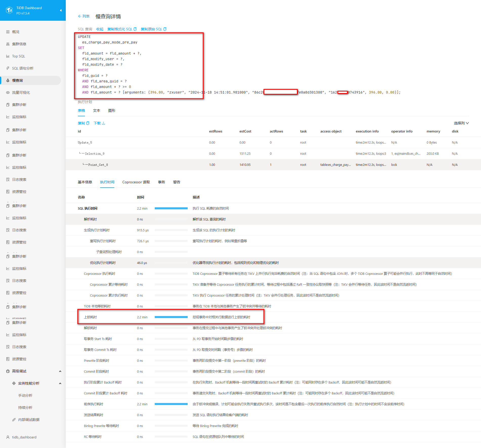Image resolution: width=481 pixels, height=448 pixels.
Task: Select the Update_5 plan row
Action: pos(273,143)
